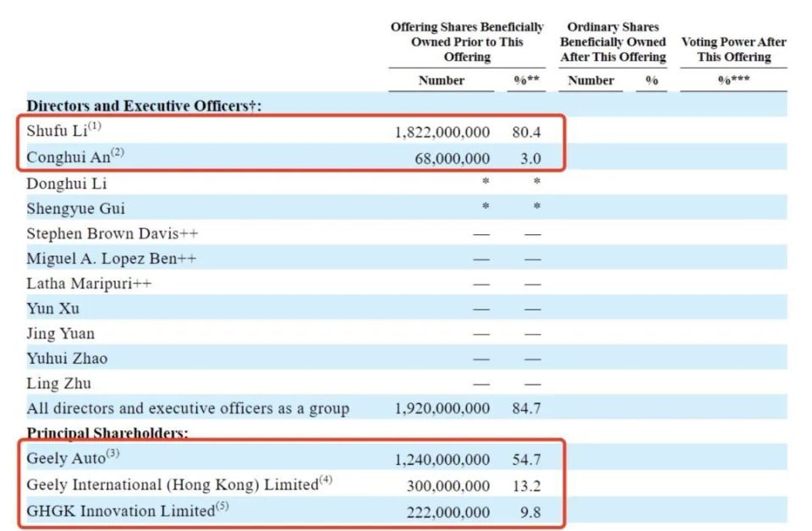Click the footnote marker (3) after Geely Auto
Screen dimensions: 812x531
[112, 454]
